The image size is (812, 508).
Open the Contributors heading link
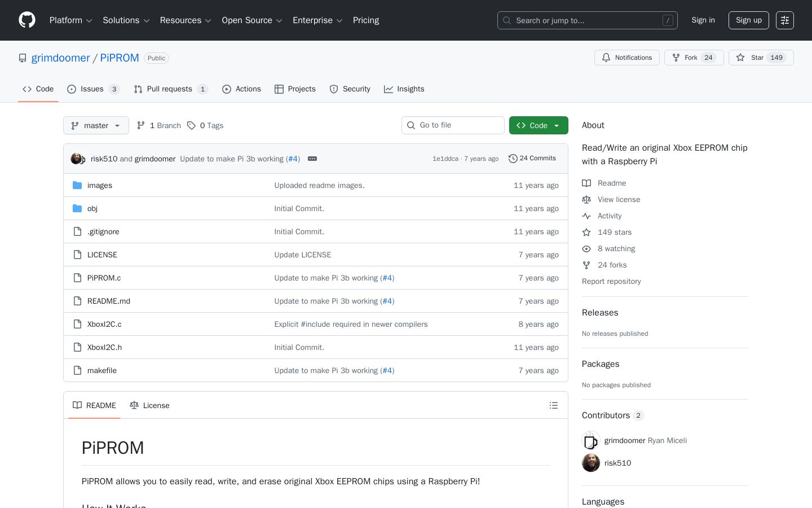(613, 415)
